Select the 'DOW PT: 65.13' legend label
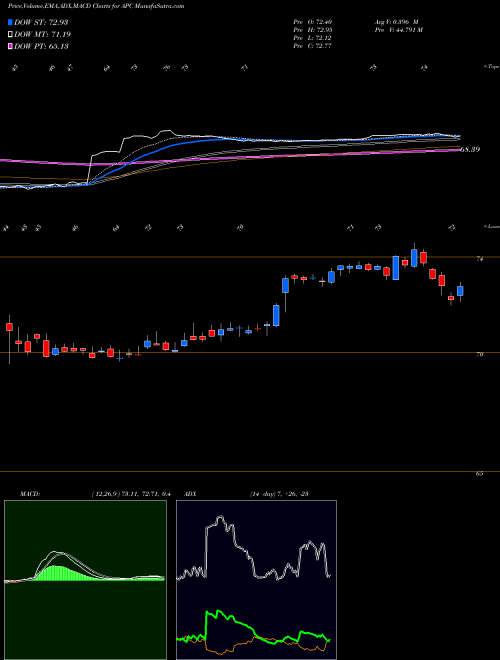500x660 pixels. [x=41, y=46]
